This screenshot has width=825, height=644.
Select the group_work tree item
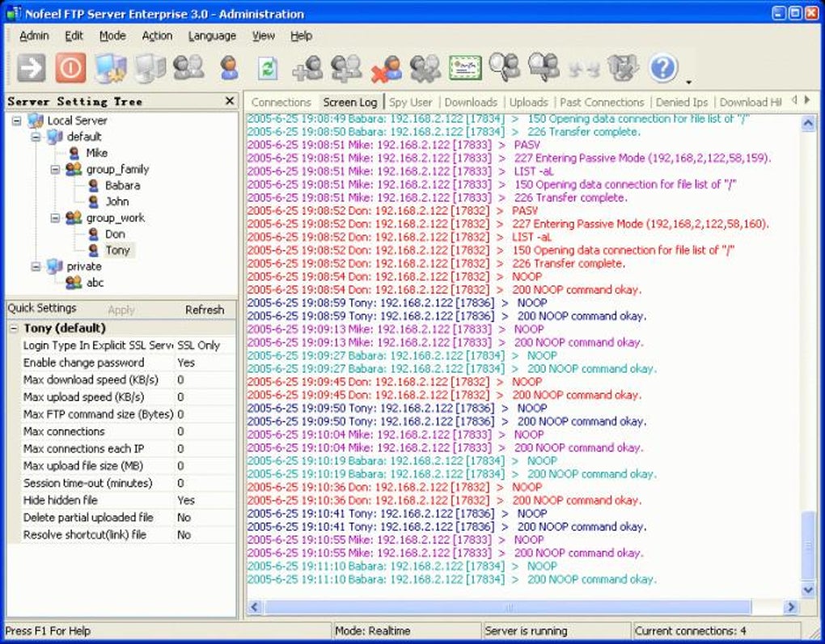(x=115, y=218)
